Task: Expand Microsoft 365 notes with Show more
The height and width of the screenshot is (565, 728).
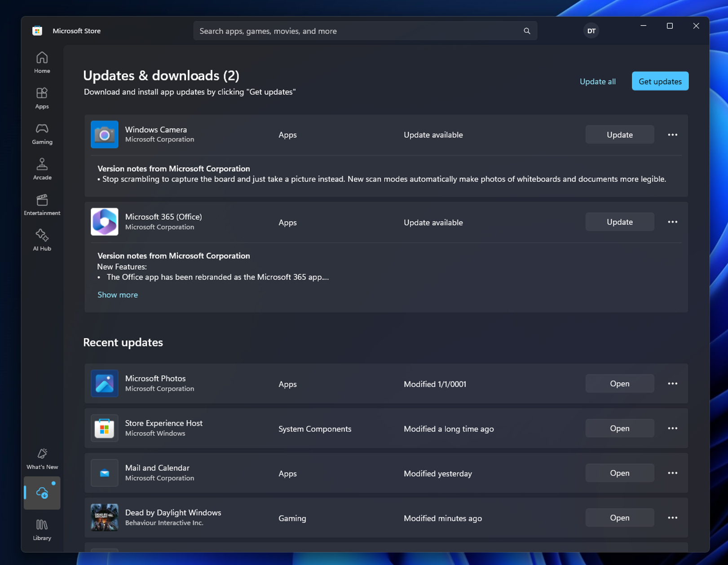Action: tap(118, 295)
